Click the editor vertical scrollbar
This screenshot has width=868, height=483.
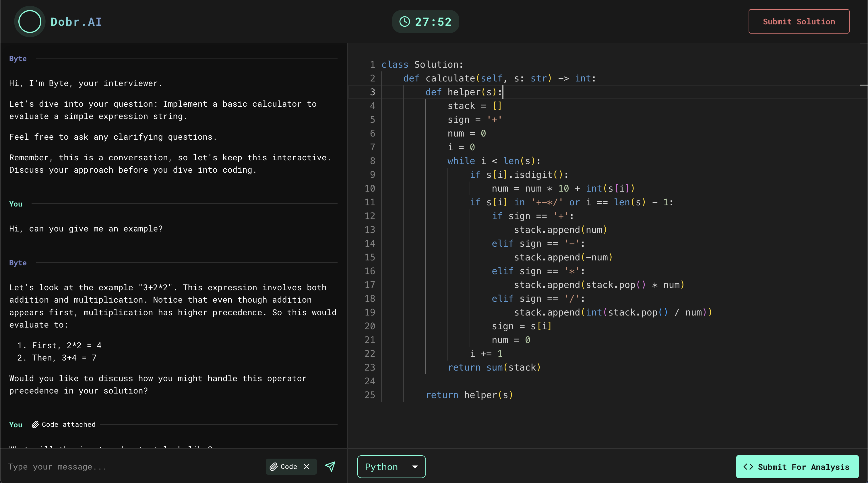[864, 246]
